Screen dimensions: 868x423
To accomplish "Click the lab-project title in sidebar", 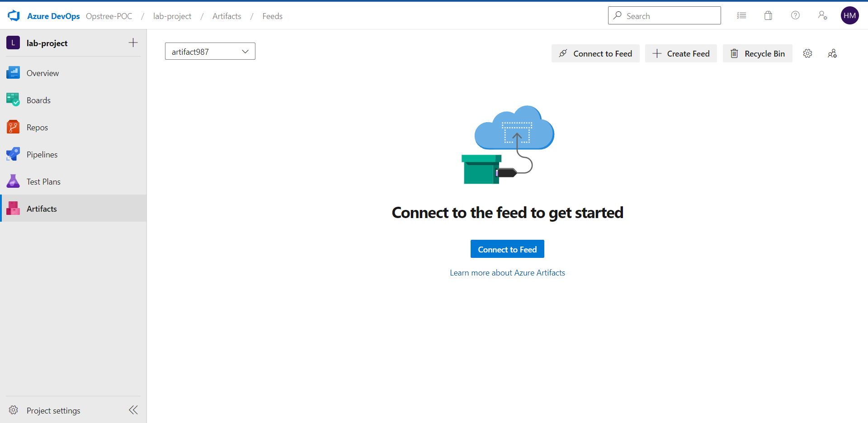I will pos(47,43).
